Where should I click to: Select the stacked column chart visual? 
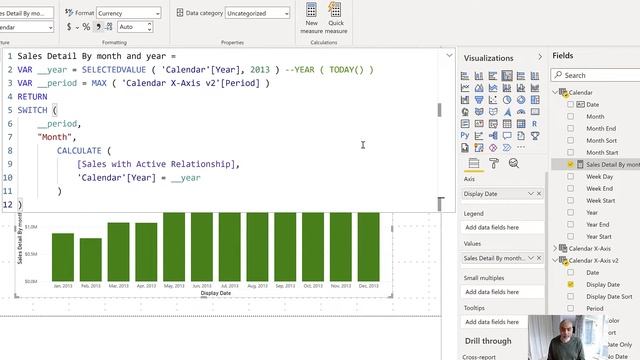479,76
